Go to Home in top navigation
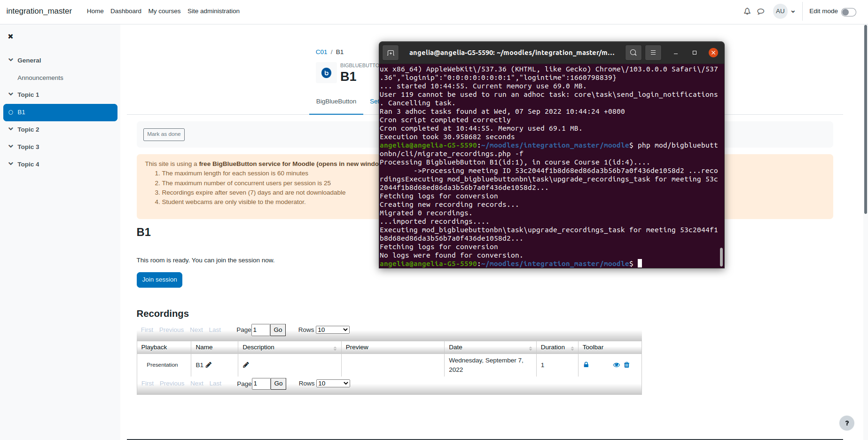The width and height of the screenshot is (868, 440). point(95,11)
